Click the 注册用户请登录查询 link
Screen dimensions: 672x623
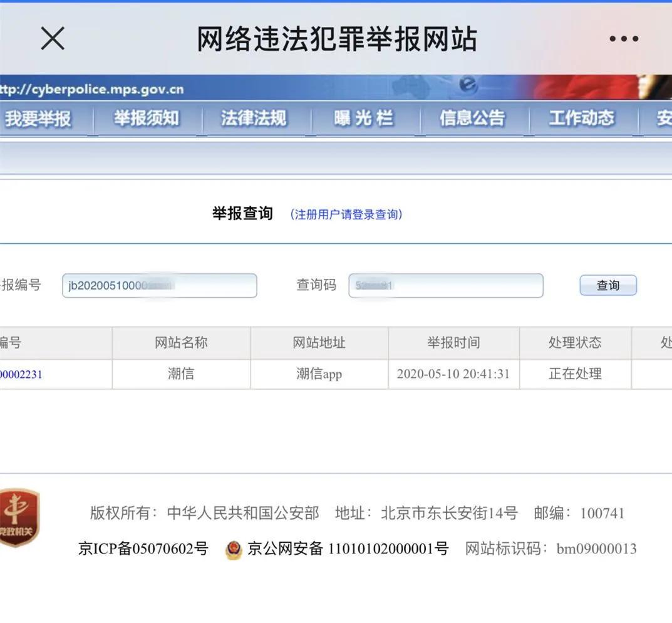[x=347, y=214]
